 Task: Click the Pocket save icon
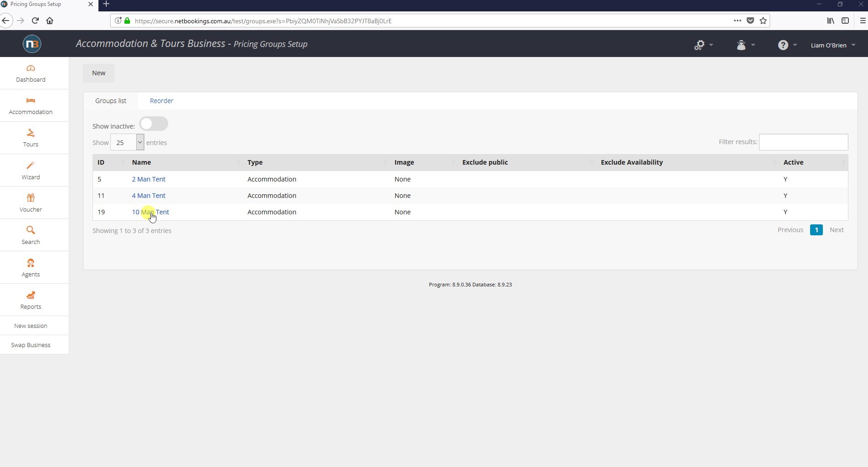coord(750,21)
